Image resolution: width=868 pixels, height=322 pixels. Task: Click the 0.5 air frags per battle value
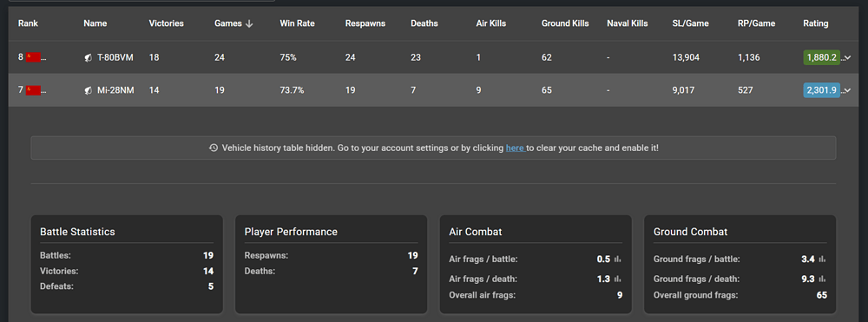(x=603, y=259)
